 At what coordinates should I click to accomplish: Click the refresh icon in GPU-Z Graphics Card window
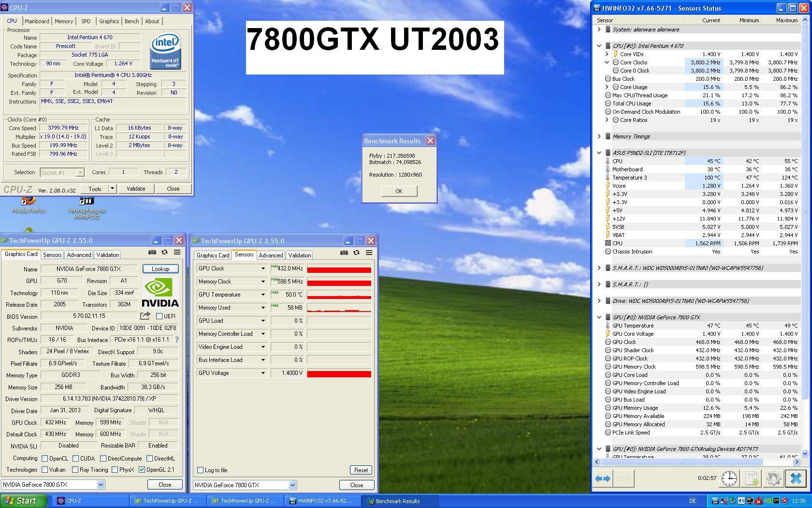click(164, 252)
